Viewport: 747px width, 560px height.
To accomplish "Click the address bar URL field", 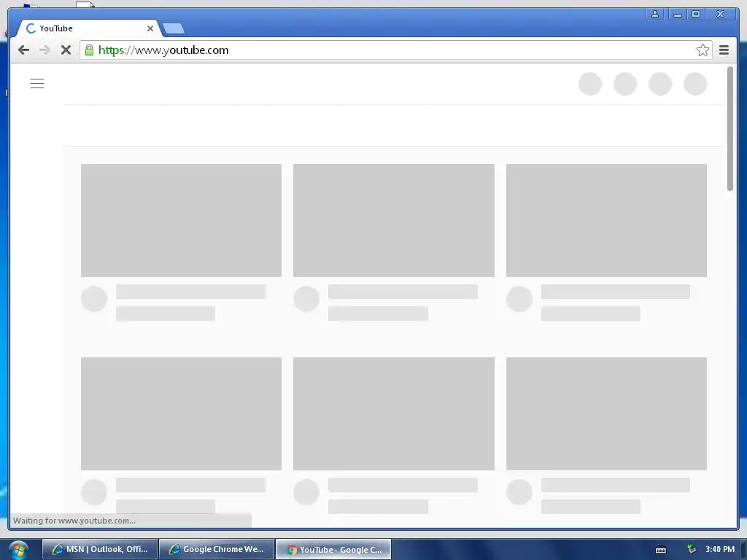I will click(395, 50).
